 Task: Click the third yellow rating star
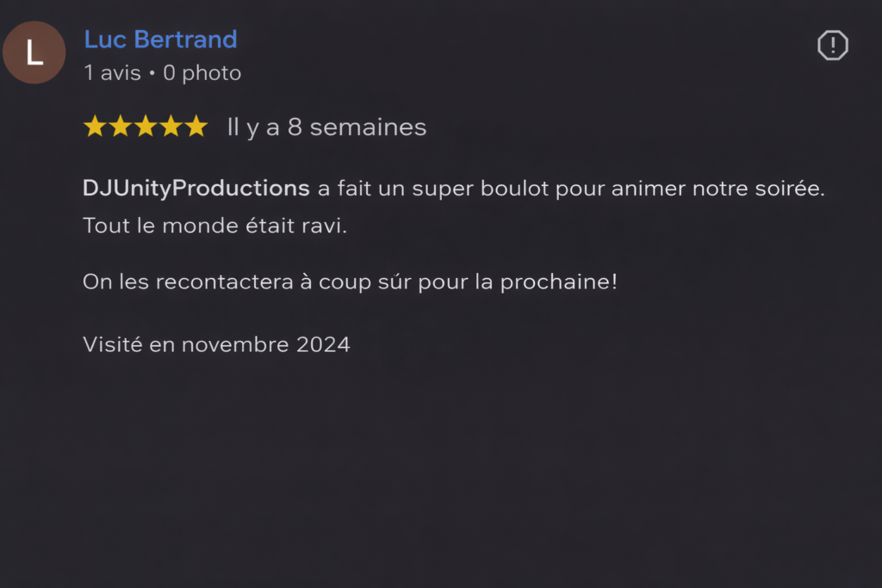pos(146,127)
